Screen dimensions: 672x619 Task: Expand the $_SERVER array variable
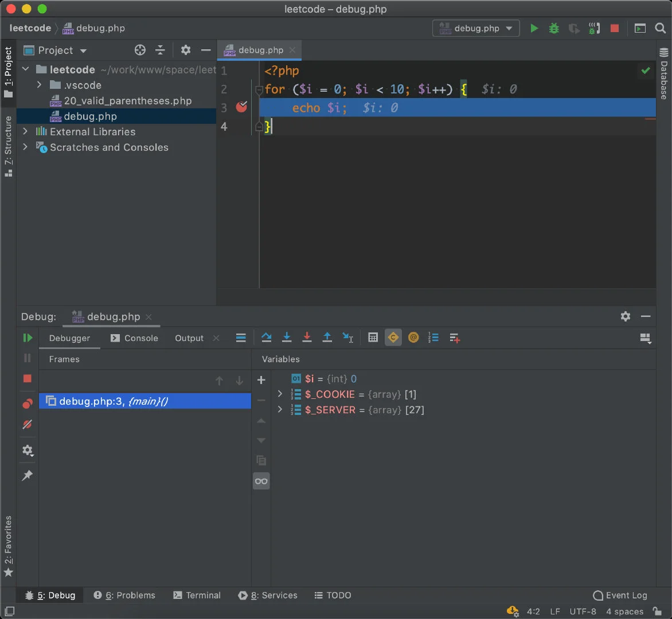[280, 410]
